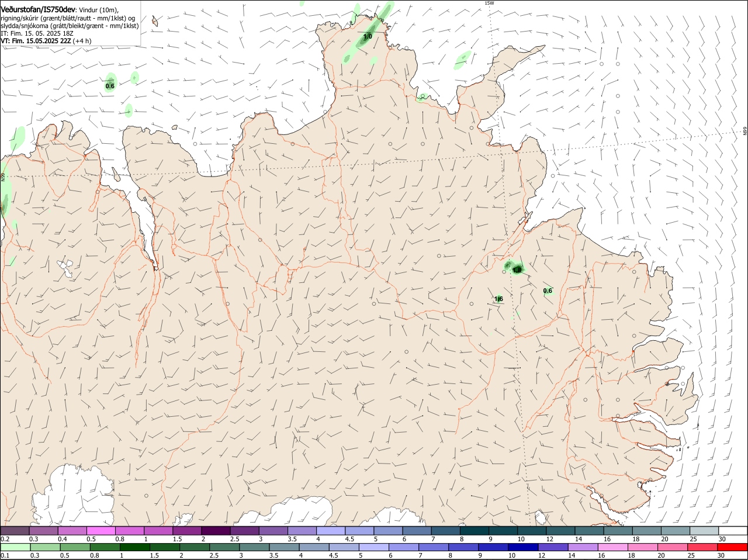This screenshot has width=748, height=560.
Task: Click the N99 label at the right map edge
Action: [x=745, y=131]
